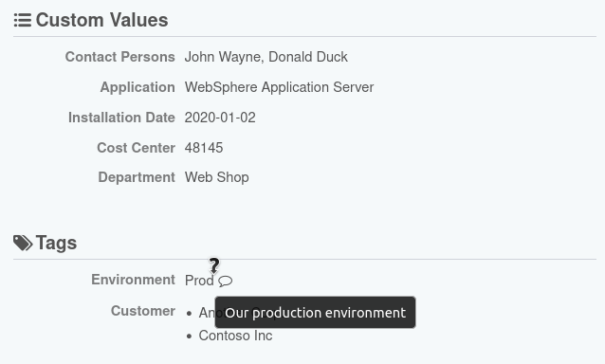The height and width of the screenshot is (364, 605).
Task: Click the Web Shop department value
Action: pos(217,177)
